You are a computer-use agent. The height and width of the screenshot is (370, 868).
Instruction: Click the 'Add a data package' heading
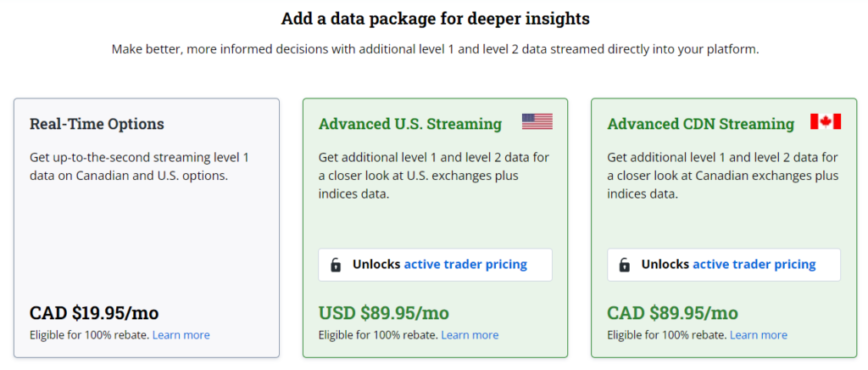(435, 18)
